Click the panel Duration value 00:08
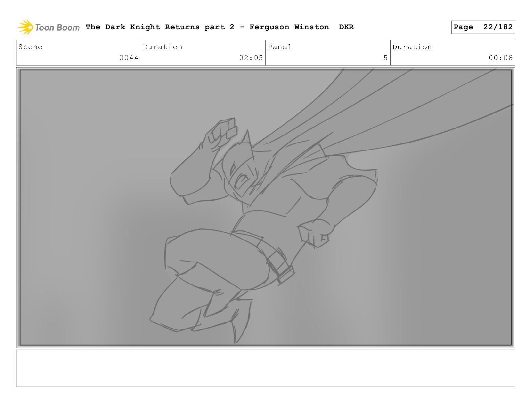This screenshot has height=411, width=532. pos(501,58)
